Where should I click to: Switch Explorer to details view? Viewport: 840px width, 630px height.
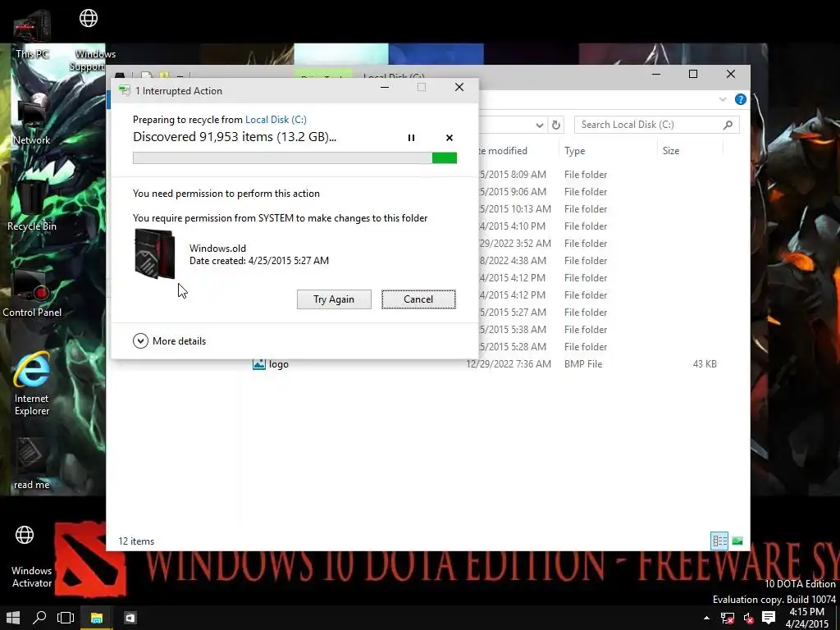click(719, 541)
